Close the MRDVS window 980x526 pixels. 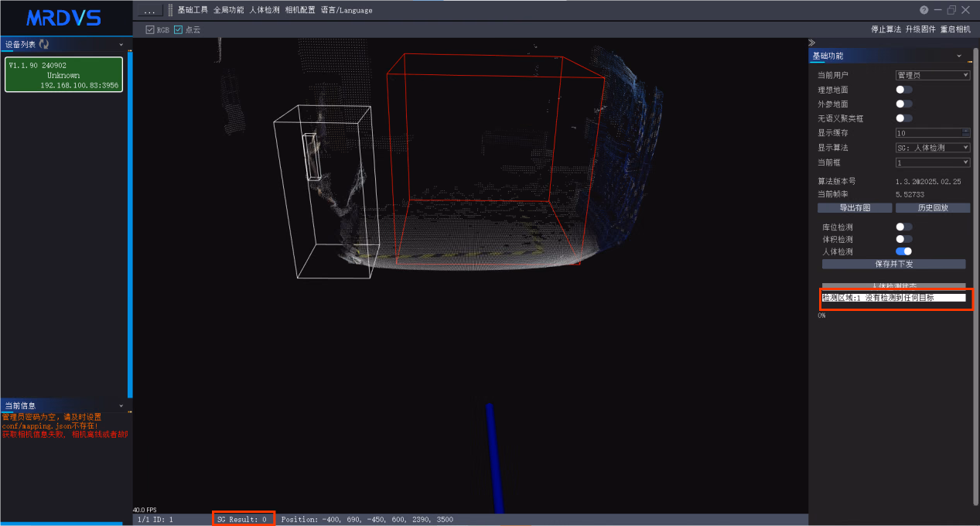965,10
